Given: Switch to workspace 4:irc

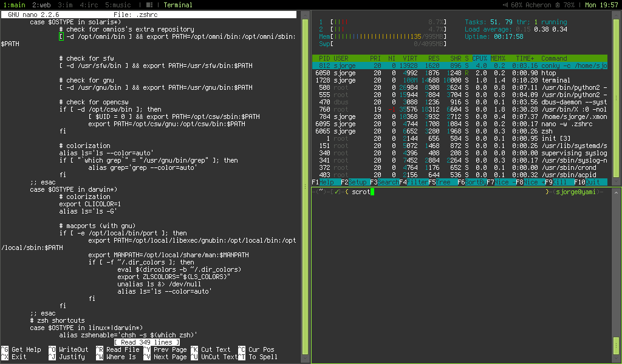Looking at the screenshot, I should pos(89,5).
